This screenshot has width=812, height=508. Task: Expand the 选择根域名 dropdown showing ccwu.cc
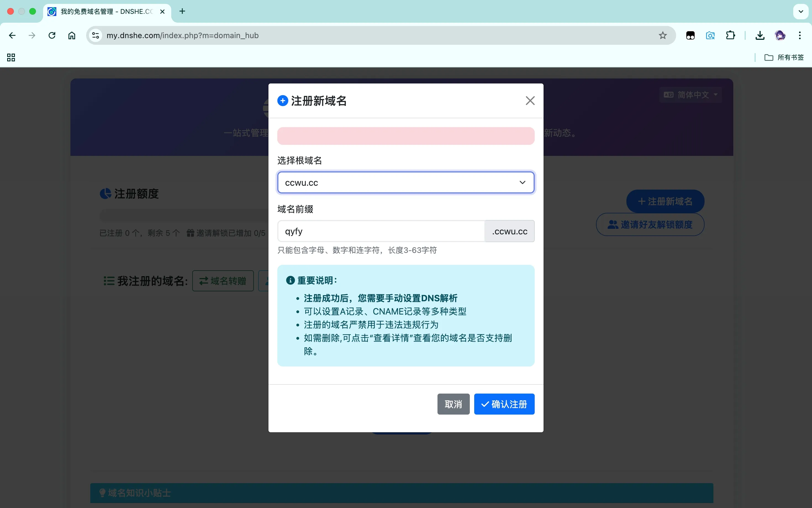click(405, 182)
